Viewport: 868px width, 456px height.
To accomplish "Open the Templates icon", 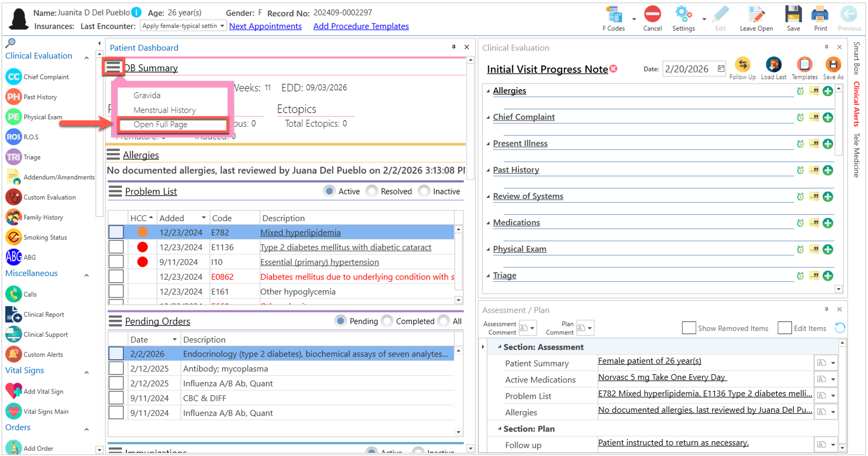I will (804, 65).
